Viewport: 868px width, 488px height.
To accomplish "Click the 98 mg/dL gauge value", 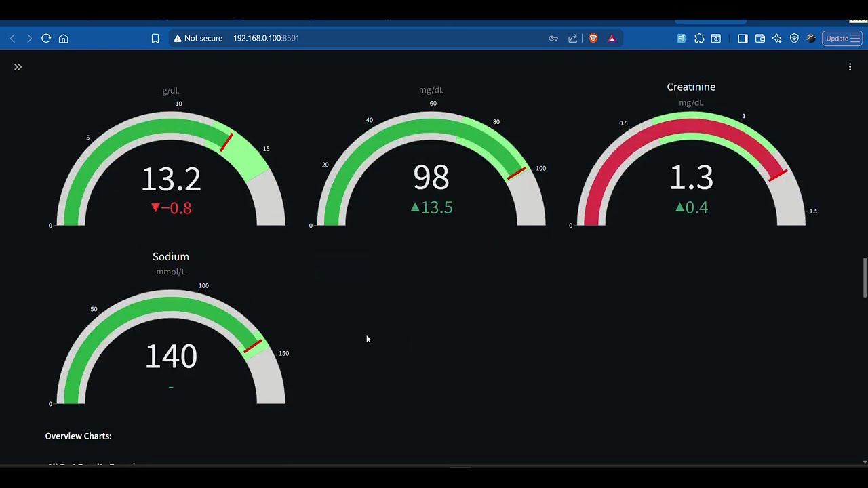I will (431, 178).
